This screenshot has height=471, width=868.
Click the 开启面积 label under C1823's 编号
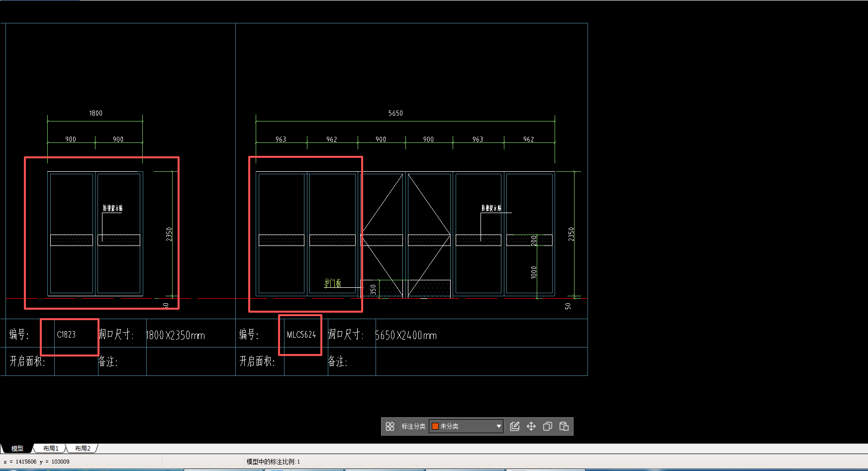27,361
